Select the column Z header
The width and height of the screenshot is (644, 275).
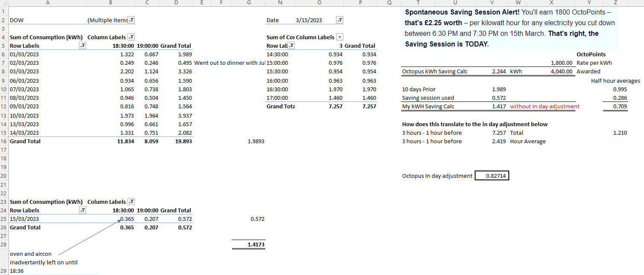pos(615,3)
